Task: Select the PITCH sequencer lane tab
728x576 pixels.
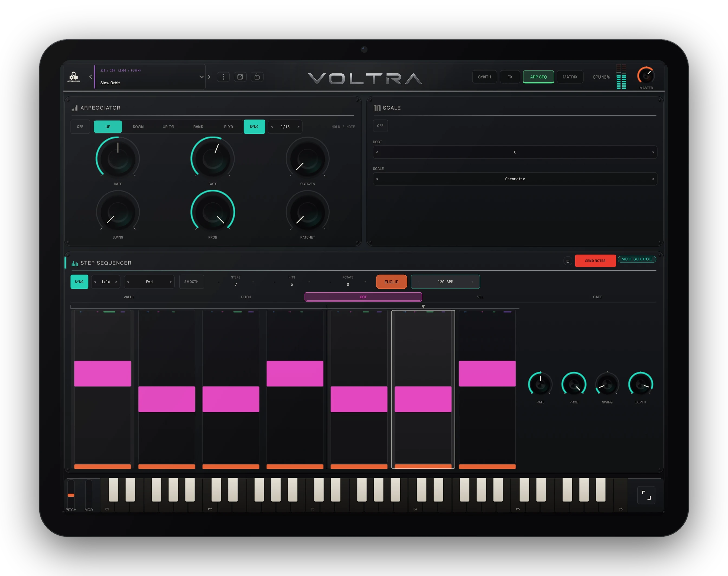Action: (x=246, y=297)
